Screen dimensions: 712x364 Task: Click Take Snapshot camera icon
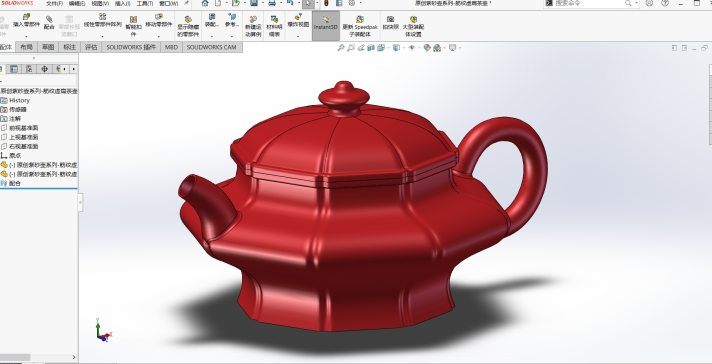390,19
